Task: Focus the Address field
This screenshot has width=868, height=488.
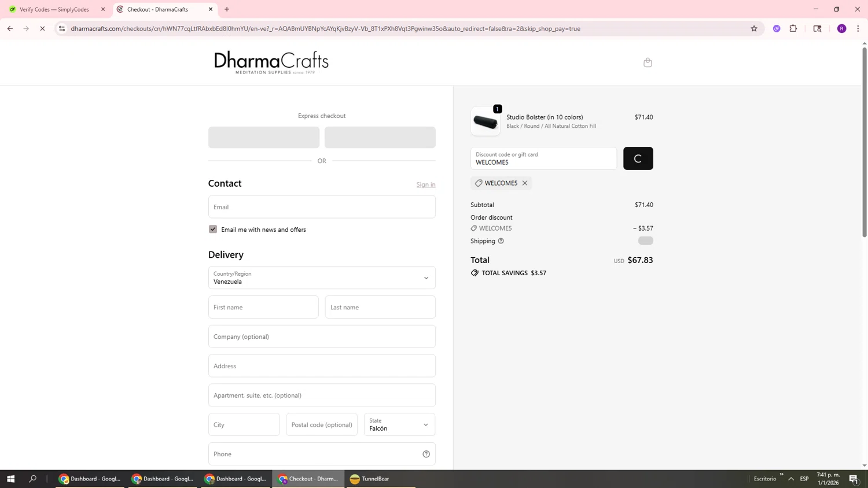Action: coord(322,366)
